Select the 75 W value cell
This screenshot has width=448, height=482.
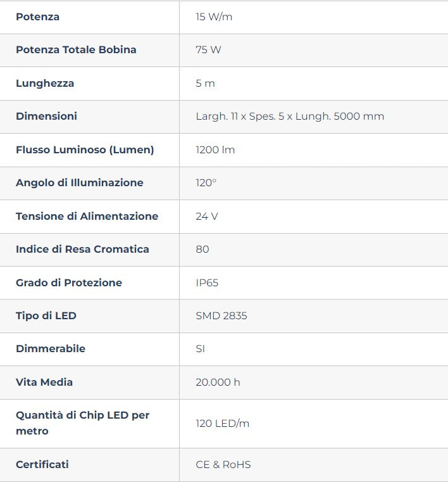point(208,50)
